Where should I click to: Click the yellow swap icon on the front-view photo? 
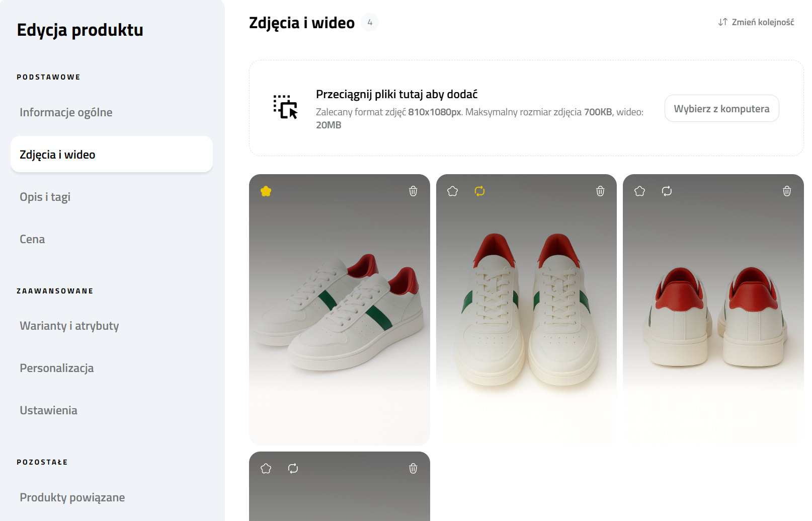click(x=480, y=191)
